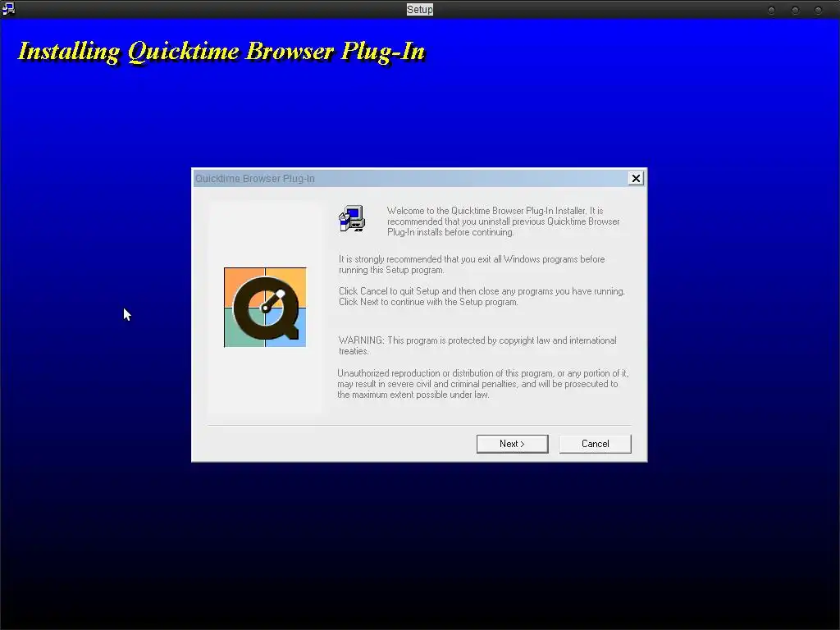Image resolution: width=840 pixels, height=630 pixels.
Task: Click the WARNING copyright law paragraph
Action: pos(477,345)
